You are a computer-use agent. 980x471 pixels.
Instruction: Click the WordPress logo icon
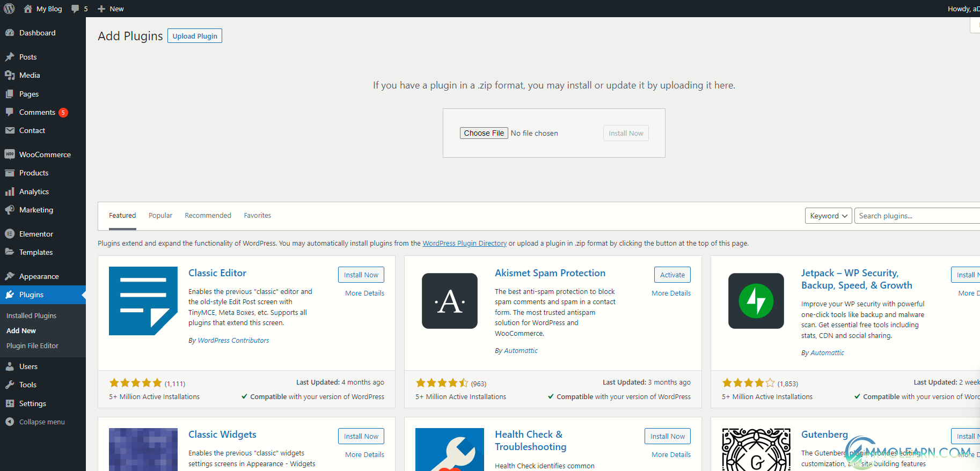coord(9,9)
